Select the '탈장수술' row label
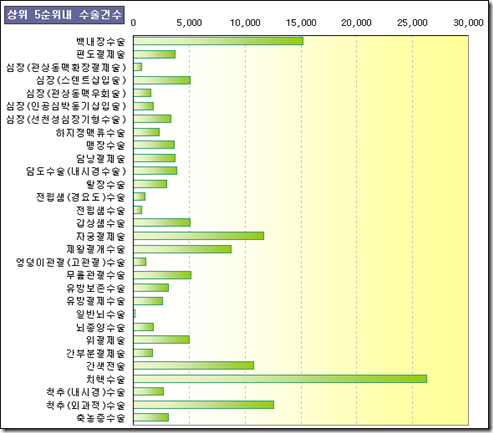 105,184
